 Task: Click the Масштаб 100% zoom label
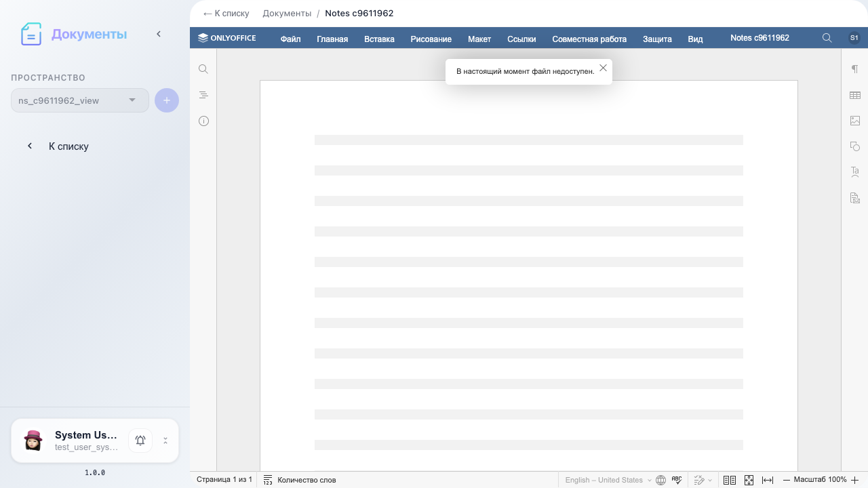tap(821, 480)
